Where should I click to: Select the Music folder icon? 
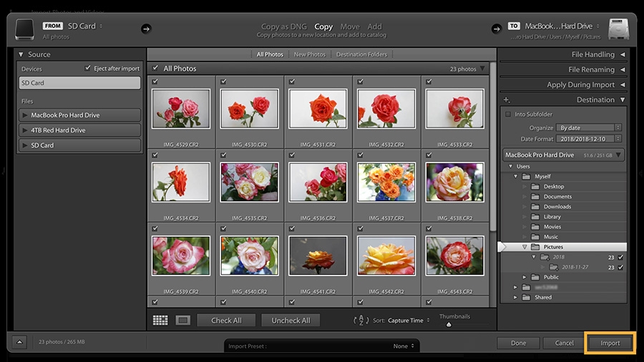pos(535,237)
